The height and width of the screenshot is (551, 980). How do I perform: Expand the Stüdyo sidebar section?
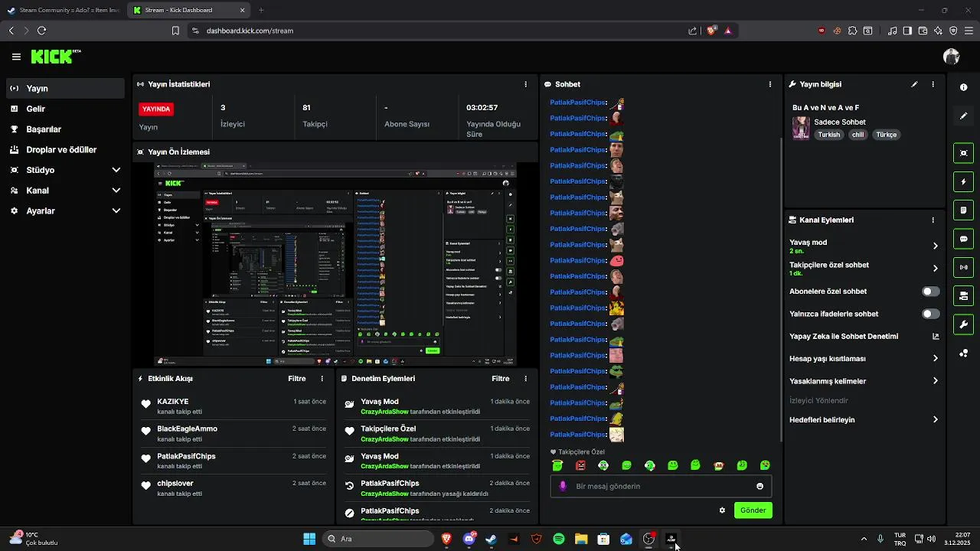[116, 170]
